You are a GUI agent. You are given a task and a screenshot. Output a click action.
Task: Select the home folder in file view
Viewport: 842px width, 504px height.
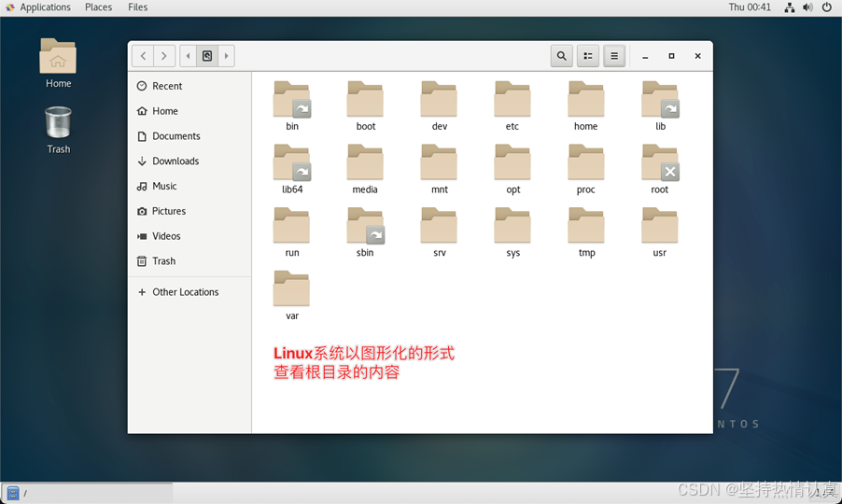coord(586,105)
